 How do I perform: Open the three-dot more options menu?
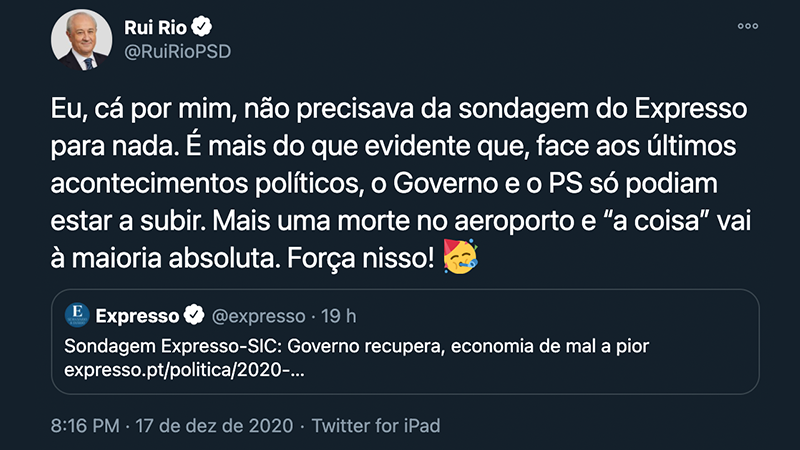748,26
